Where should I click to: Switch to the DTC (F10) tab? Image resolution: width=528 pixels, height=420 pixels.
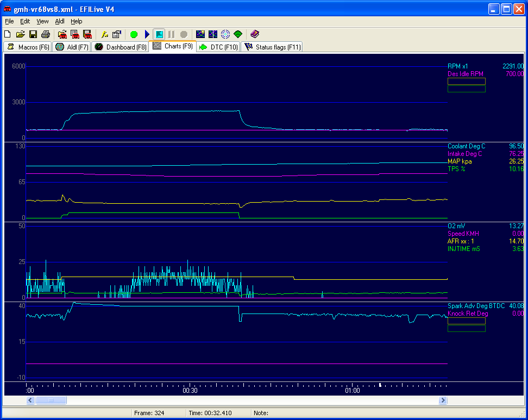point(218,47)
